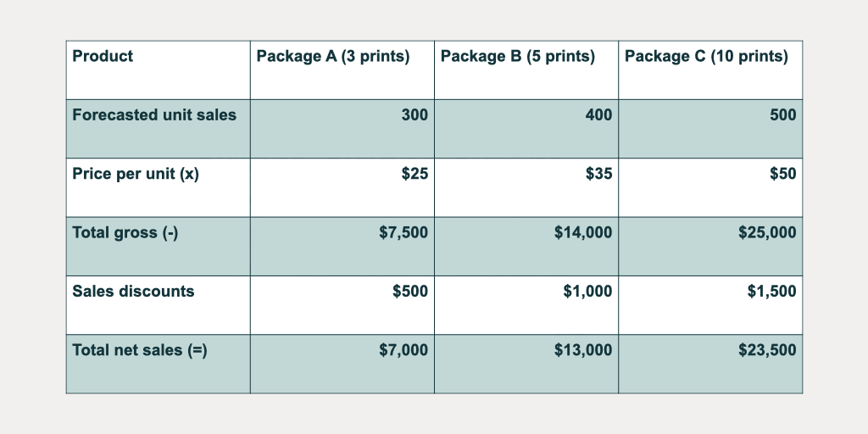Select the Package C (10 prints) header
Viewport: 868px width, 434px height.
coord(706,57)
